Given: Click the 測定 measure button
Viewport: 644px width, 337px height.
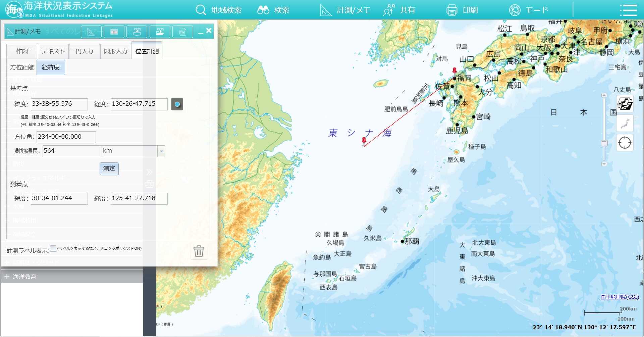Looking at the screenshot, I should (x=109, y=168).
